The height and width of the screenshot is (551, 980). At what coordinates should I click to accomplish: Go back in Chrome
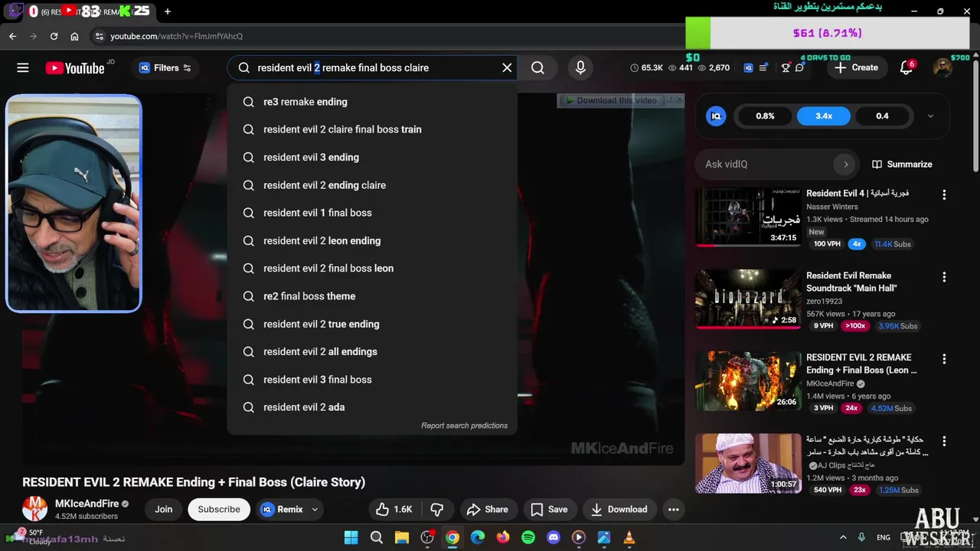(x=12, y=36)
